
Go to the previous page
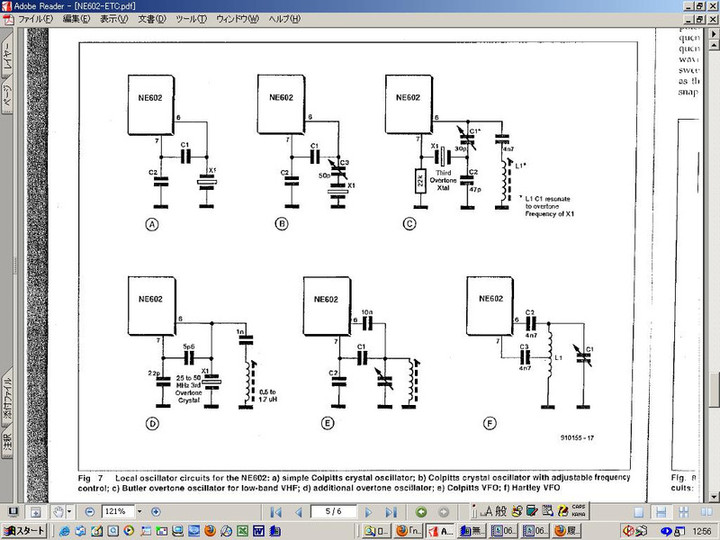pos(299,512)
